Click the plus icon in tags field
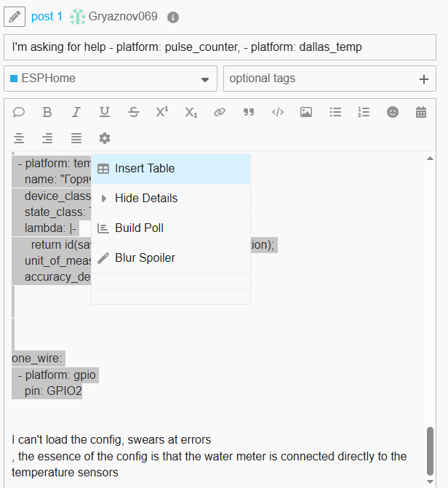Screen dimensions: 448x488 tap(424, 79)
